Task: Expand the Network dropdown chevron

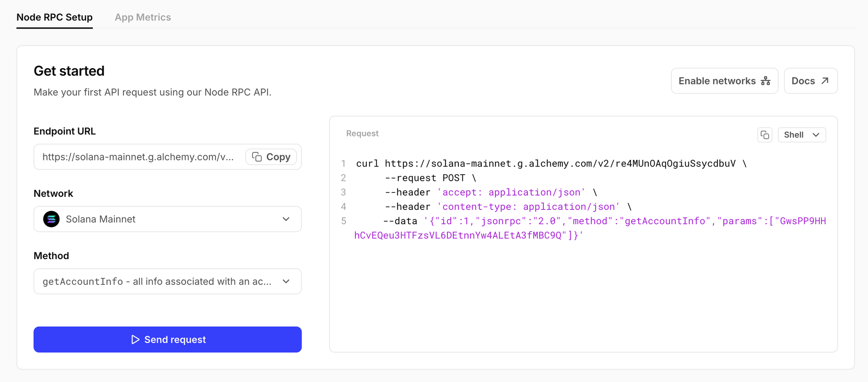Action: (x=286, y=219)
